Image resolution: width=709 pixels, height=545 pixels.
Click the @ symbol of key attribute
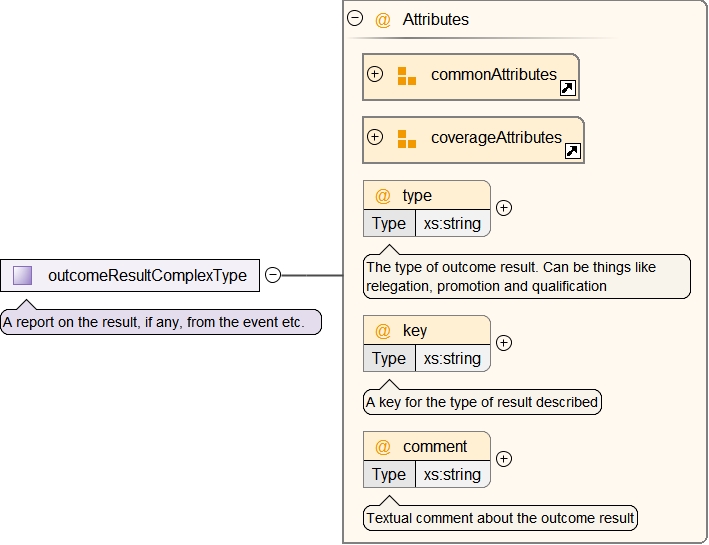point(382,331)
